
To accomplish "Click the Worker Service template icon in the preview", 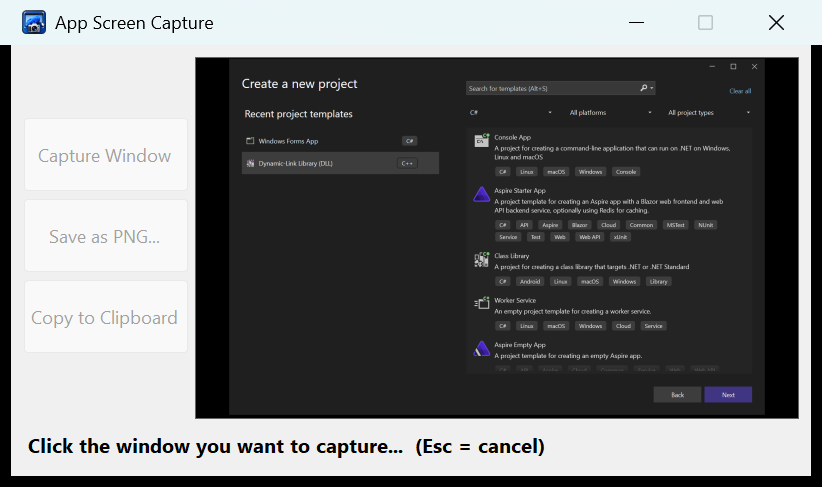I will [481, 304].
